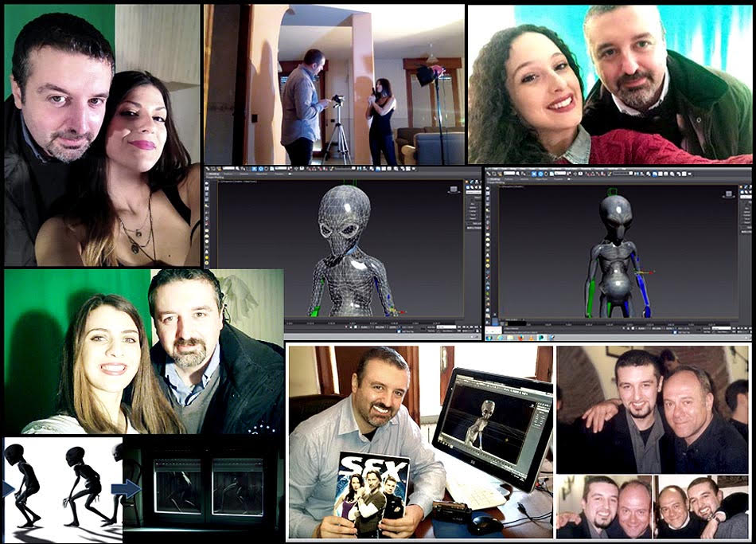756x544 pixels.
Task: Open Material Editor in wireframe alien window
Action: [x=396, y=169]
